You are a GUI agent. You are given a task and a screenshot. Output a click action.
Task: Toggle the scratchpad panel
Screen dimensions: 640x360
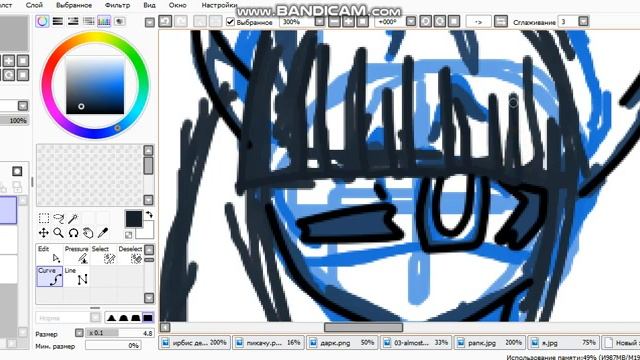point(120,21)
